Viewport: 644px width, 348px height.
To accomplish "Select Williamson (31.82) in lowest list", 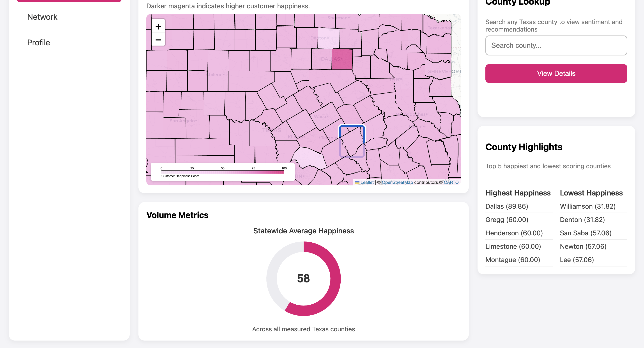I will pyautogui.click(x=587, y=206).
